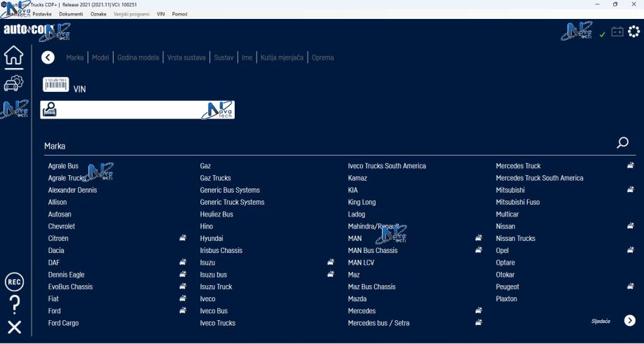The width and height of the screenshot is (644, 344).
Task: Select the Vrsta sustava breadcrumb step
Action: (186, 57)
